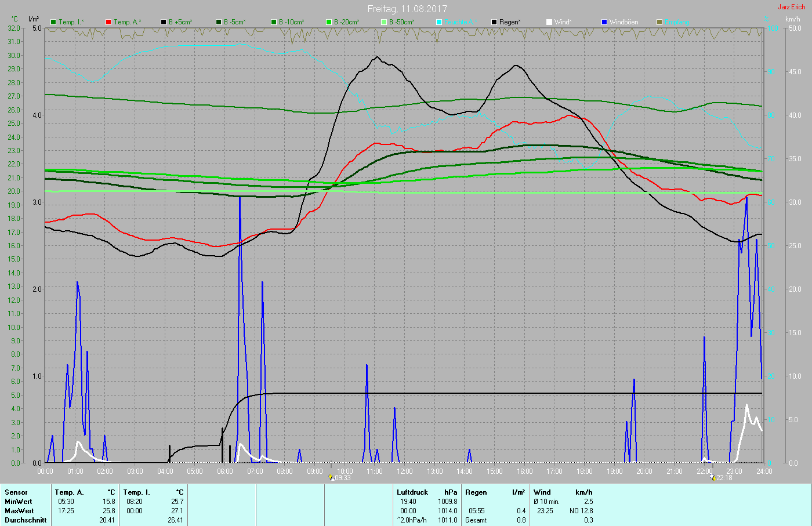The image size is (812, 526).
Task: Click the blue Windböen legend square
Action: click(604, 22)
